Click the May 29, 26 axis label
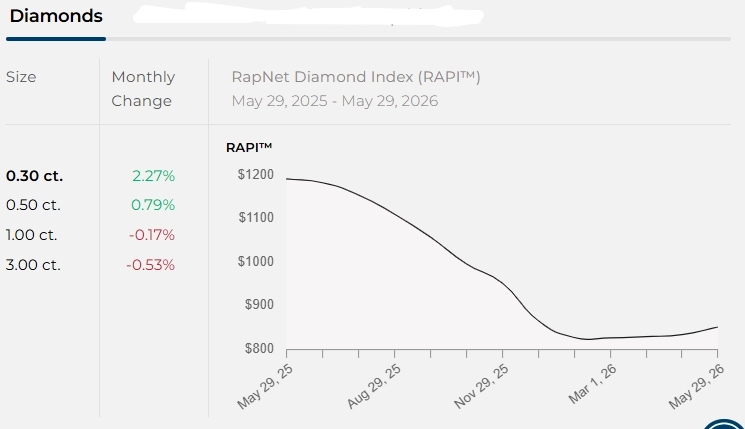This screenshot has width=745, height=429. coord(697,387)
